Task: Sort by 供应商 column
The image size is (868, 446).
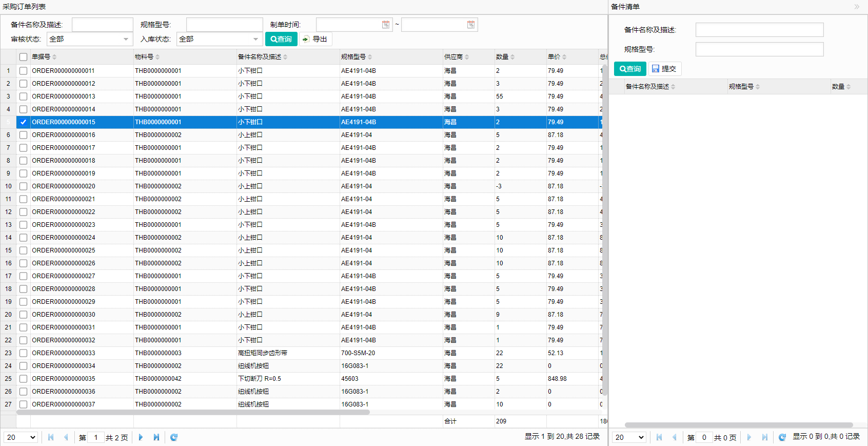Action: point(457,57)
